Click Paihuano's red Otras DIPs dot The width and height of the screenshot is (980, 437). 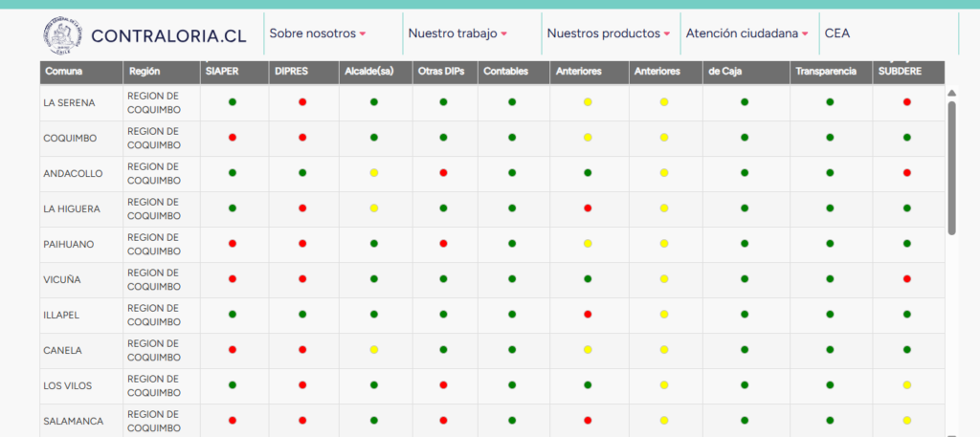pos(443,244)
